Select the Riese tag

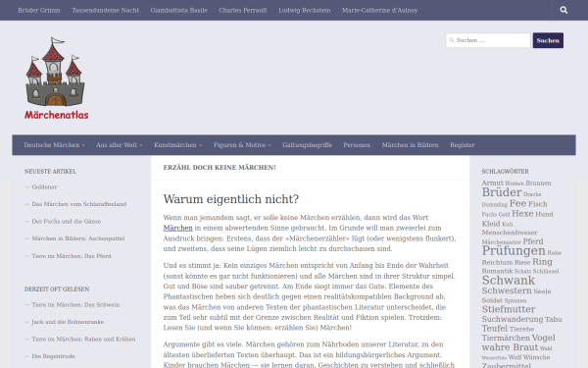coord(522,262)
